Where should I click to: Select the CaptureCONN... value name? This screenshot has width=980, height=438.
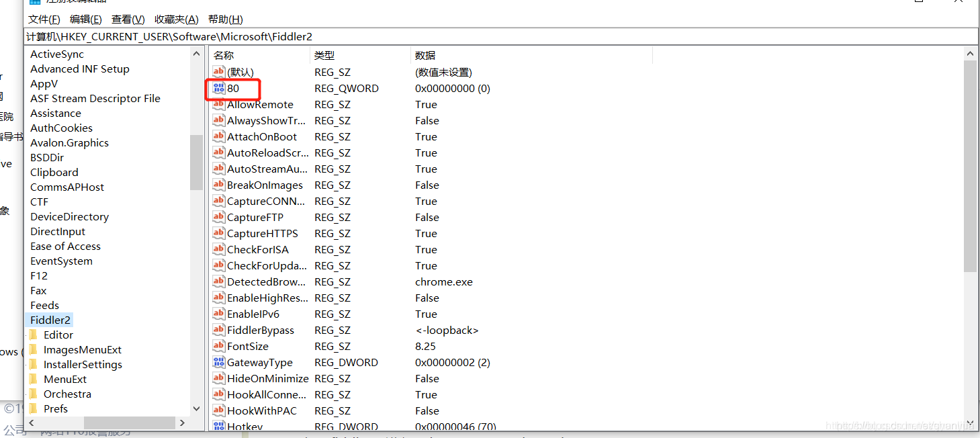(x=266, y=201)
